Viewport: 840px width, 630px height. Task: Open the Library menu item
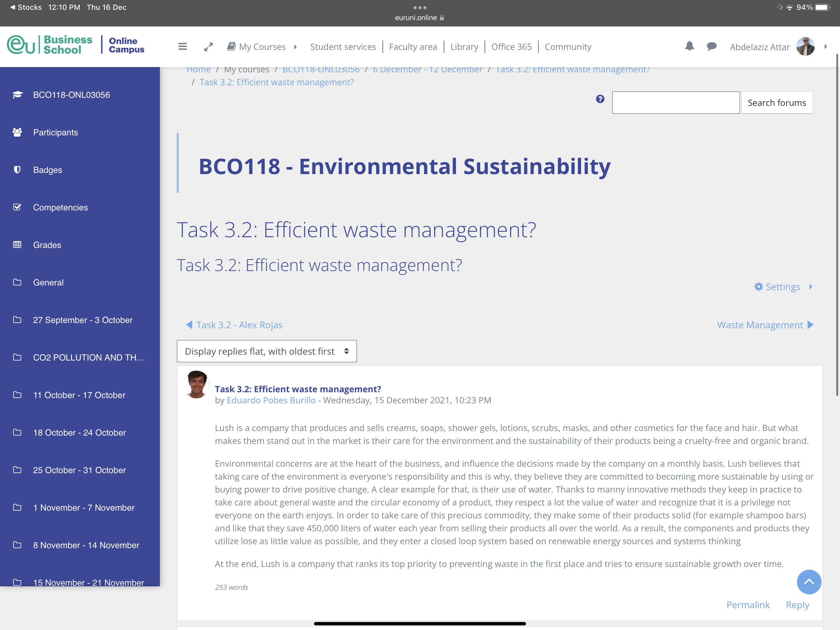click(464, 47)
